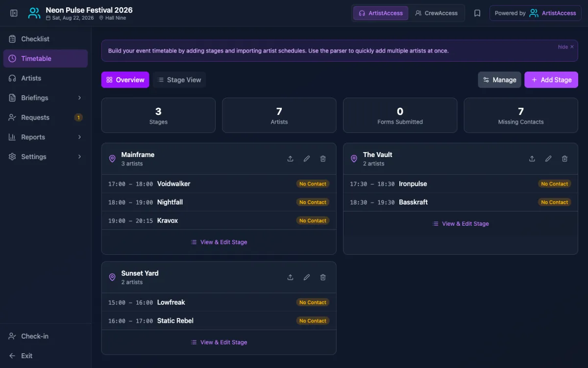Click the bookmark icon in header
This screenshot has height=368, width=588.
point(477,13)
